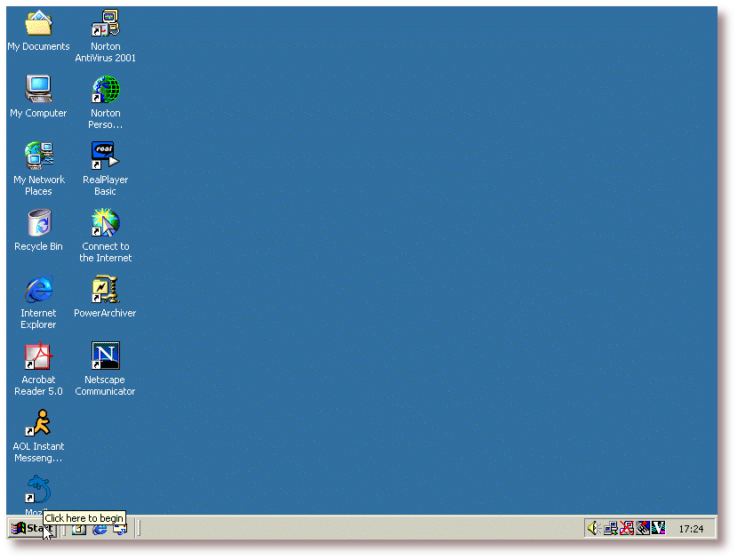The height and width of the screenshot is (560, 738).
Task: Open the Start menu
Action: (31, 528)
